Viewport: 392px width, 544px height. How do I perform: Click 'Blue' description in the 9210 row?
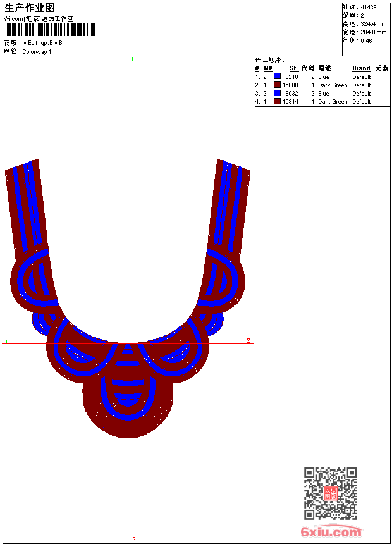(323, 77)
